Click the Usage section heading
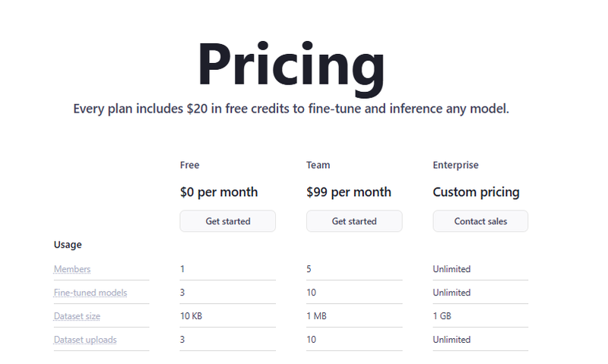This screenshot has height=364, width=608. coord(68,245)
